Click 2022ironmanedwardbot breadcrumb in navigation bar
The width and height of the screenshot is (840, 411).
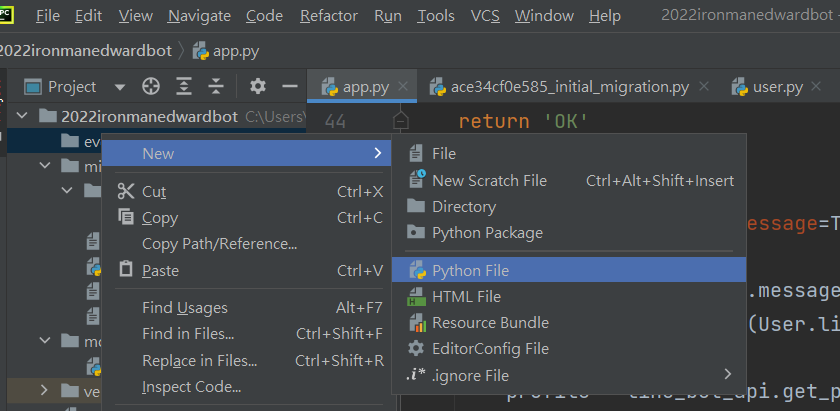85,51
